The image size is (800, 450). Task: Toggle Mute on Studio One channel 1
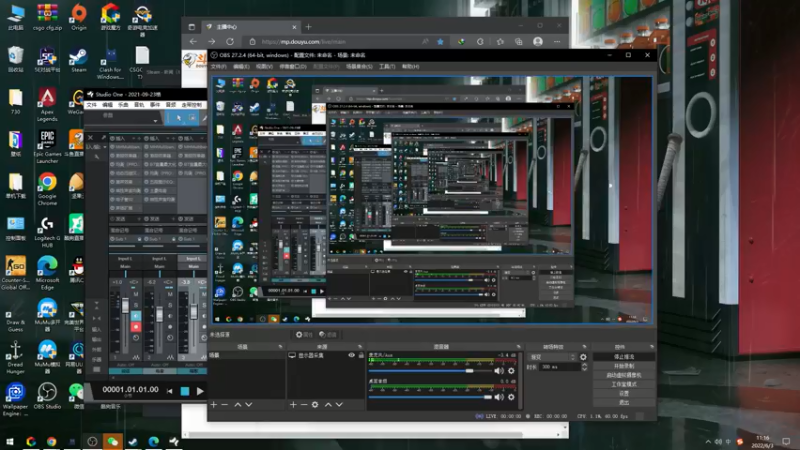(x=136, y=294)
